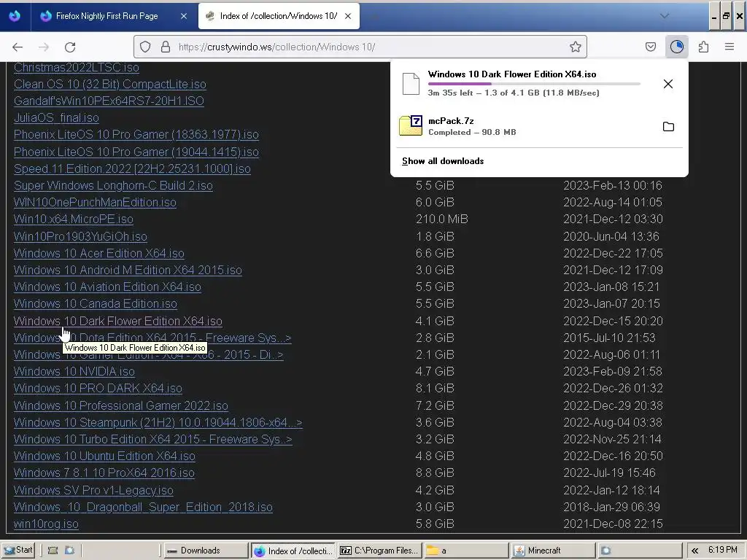
Task: Open Win10.x64.MicroPE.iso link
Action: pyautogui.click(x=74, y=219)
